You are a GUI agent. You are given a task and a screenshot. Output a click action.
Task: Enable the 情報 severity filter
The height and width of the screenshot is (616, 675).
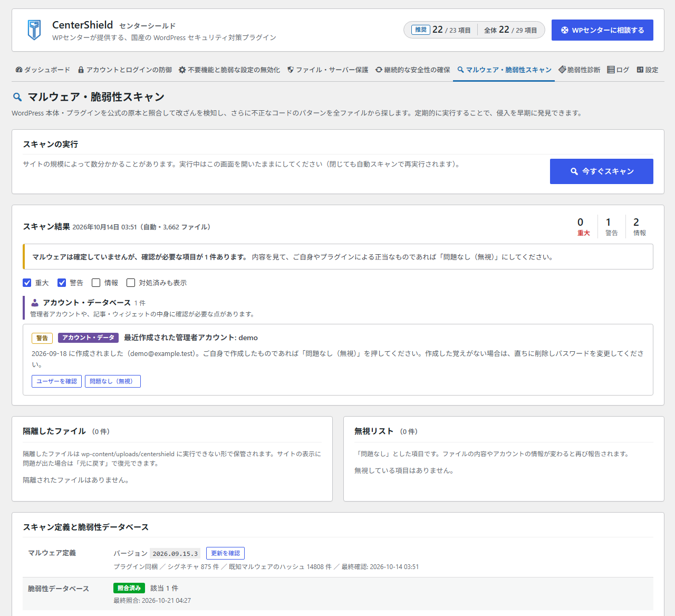tap(96, 283)
